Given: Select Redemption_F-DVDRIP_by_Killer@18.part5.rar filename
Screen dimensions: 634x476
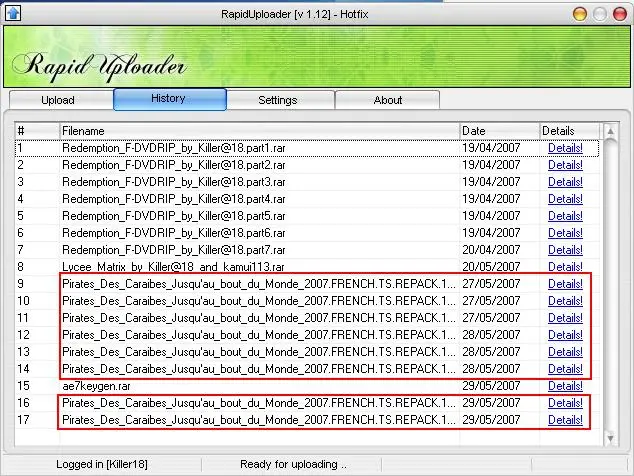Looking at the screenshot, I should pyautogui.click(x=174, y=216).
